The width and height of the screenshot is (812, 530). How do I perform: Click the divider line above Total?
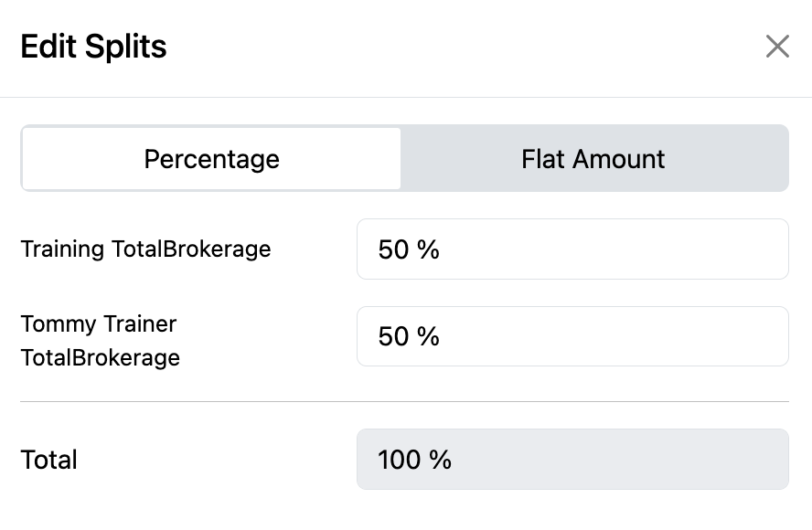(x=404, y=401)
